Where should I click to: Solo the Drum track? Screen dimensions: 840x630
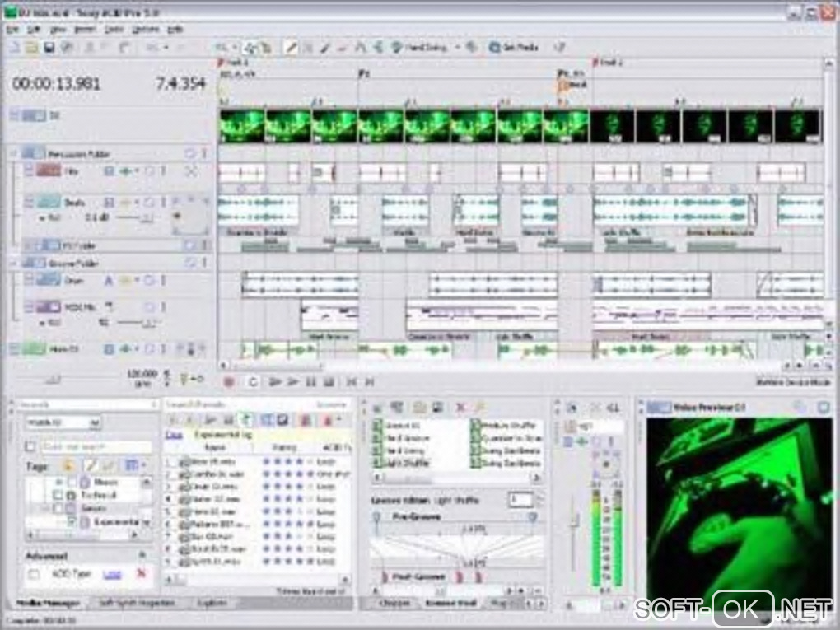[163, 280]
